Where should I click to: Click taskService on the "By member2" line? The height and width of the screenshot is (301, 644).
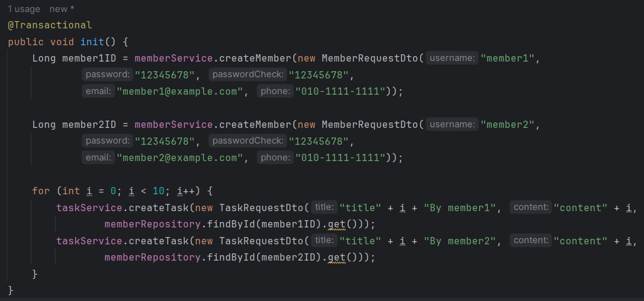[89, 241]
